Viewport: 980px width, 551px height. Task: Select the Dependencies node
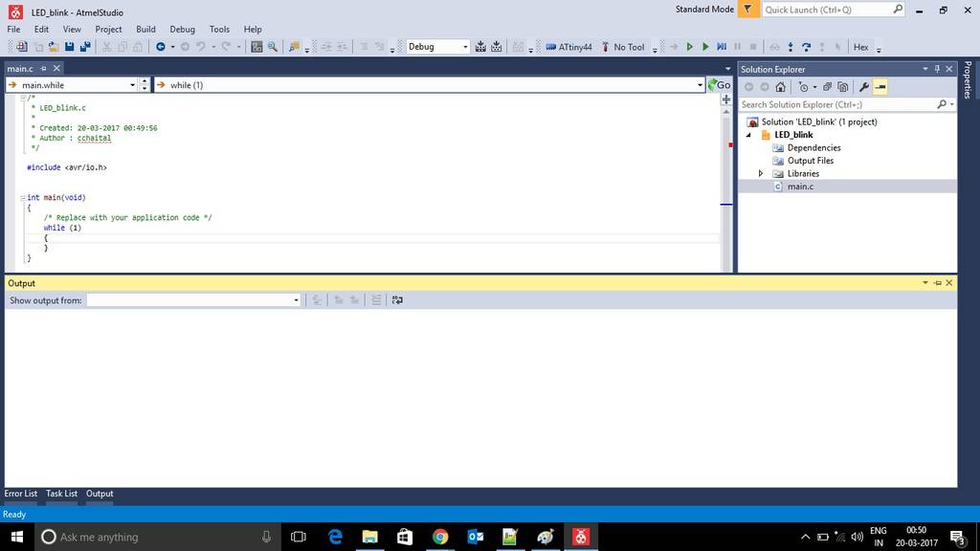813,148
